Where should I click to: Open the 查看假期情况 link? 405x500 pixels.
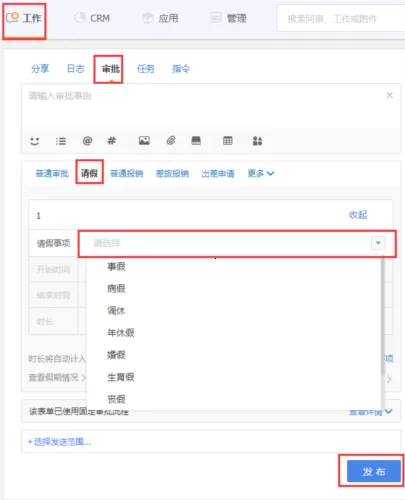57,377
